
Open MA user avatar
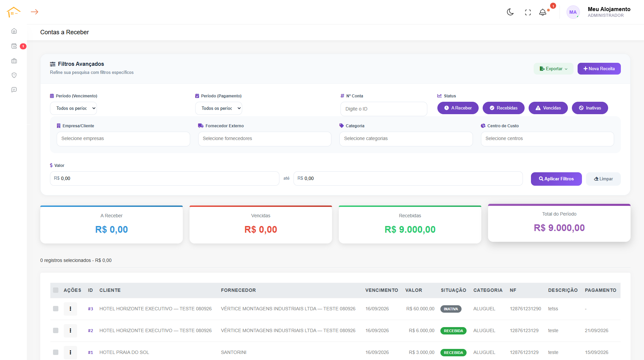573,12
